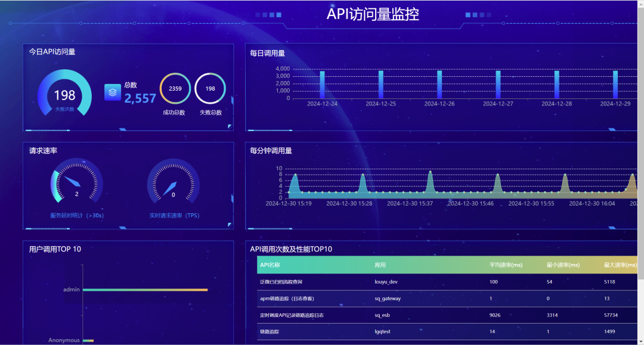
Task: Sort by the 平均速率(ms) column header
Action: 506,265
